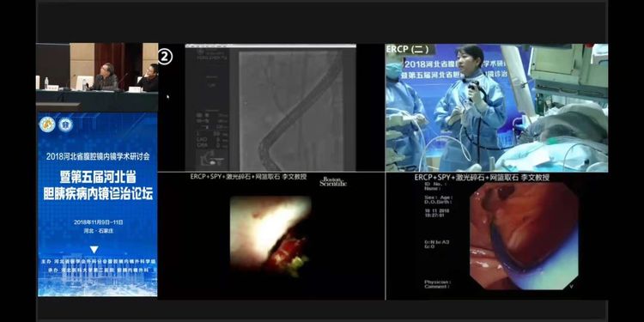Select the ERCP (二) label
The width and height of the screenshot is (644, 322).
click(x=407, y=49)
